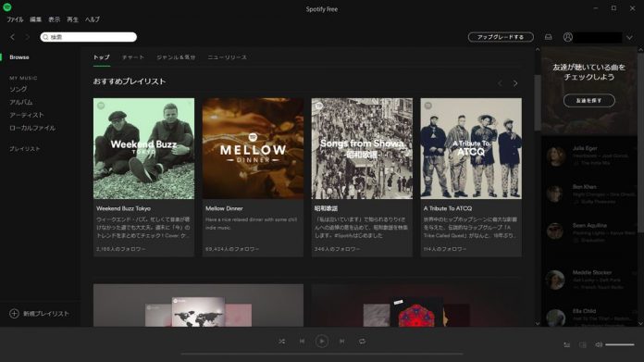Open ローカルファイル in sidebar
This screenshot has width=644, height=362.
click(32, 128)
